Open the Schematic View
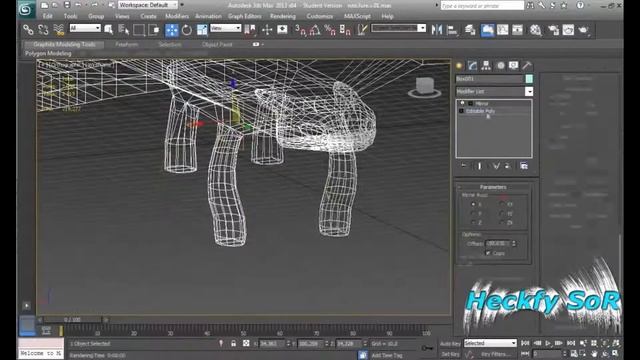The width and height of the screenshot is (640, 360). click(518, 30)
